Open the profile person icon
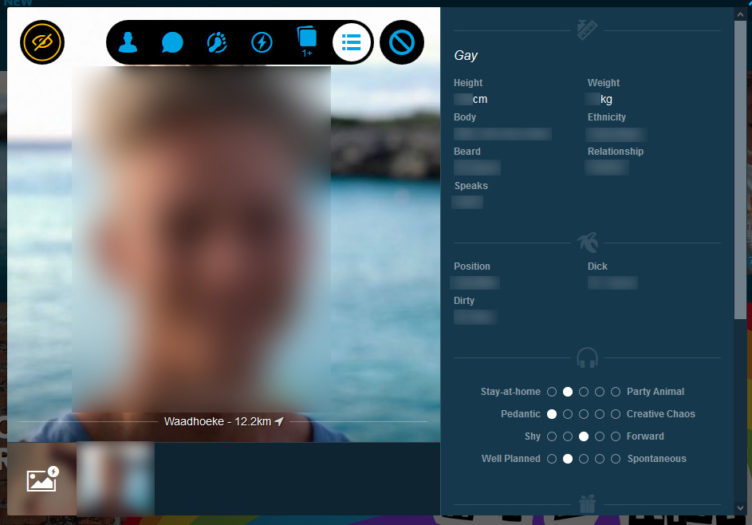Image resolution: width=752 pixels, height=525 pixels. 128,42
